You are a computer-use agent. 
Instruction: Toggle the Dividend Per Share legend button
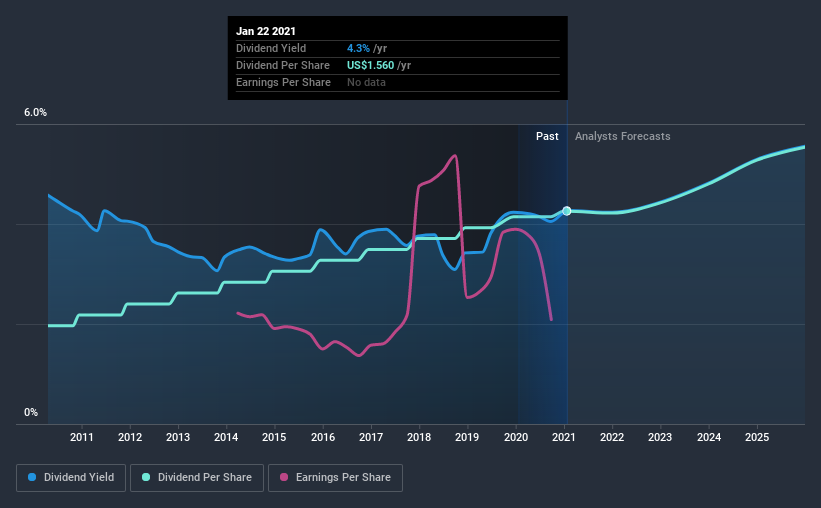tap(197, 478)
